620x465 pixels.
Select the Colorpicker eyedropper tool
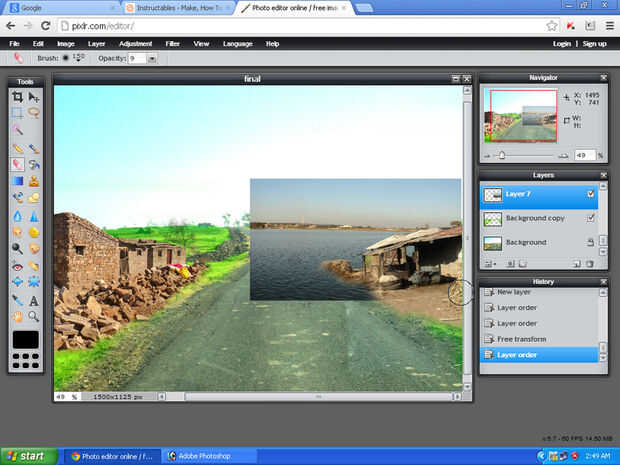(17, 301)
